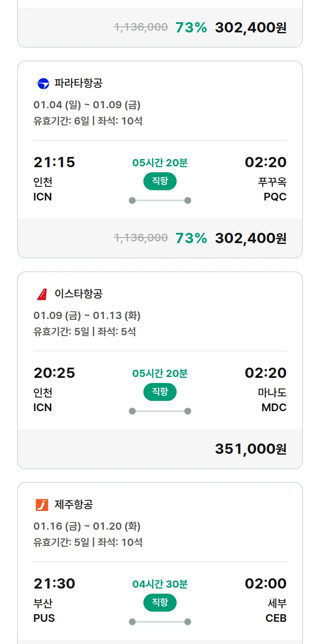Open the 파라타항공 airline name
This screenshot has height=644, width=320.
point(79,83)
